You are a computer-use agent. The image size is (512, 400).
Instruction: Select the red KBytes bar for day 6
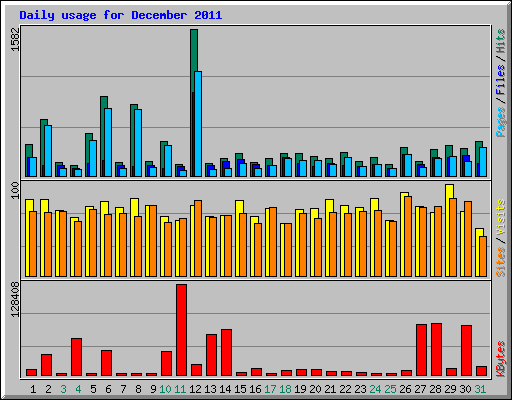[106, 363]
